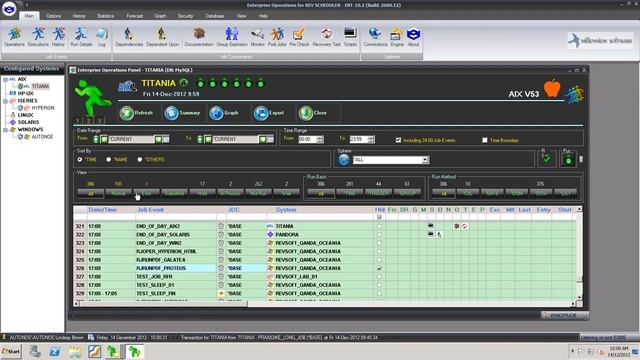This screenshot has width=640, height=360.
Task: Select TITANIA in Configured Systems tree
Action: coord(40,86)
